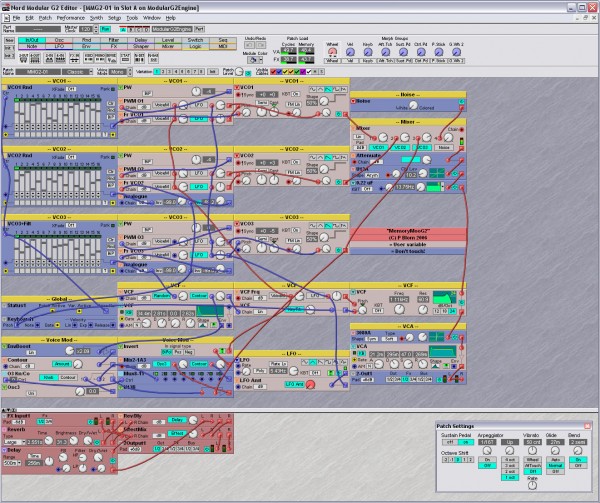
Task: Step the Master Clock tempo stepper
Action: 96,29
